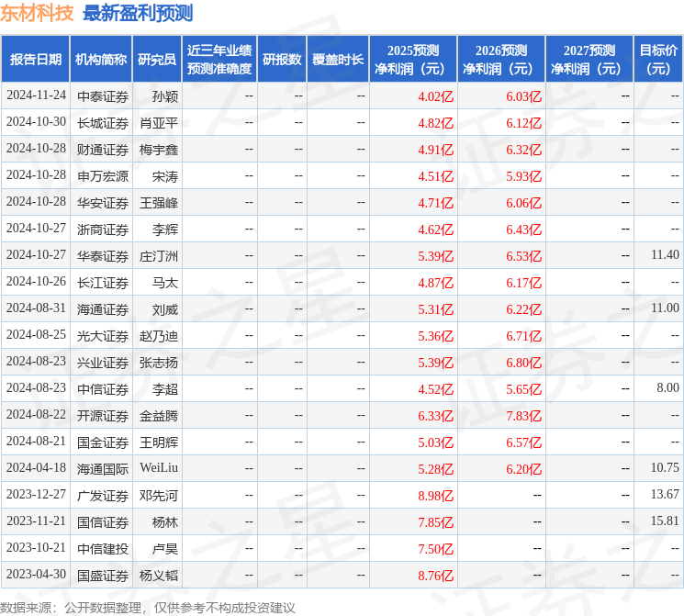Click the 国金证券 institution cell

[x=103, y=442]
